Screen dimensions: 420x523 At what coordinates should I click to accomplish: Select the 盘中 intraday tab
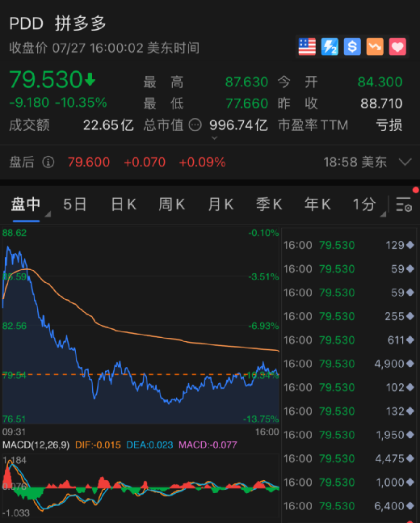[26, 205]
